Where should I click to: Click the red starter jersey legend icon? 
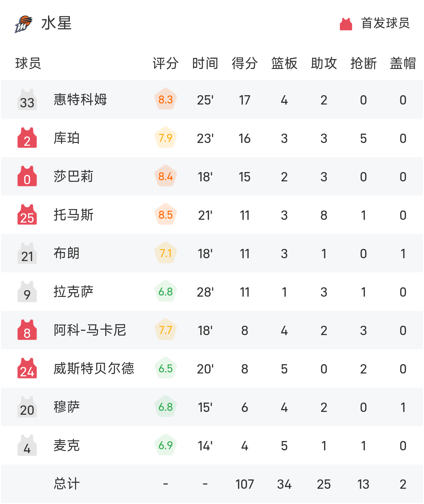(x=346, y=24)
